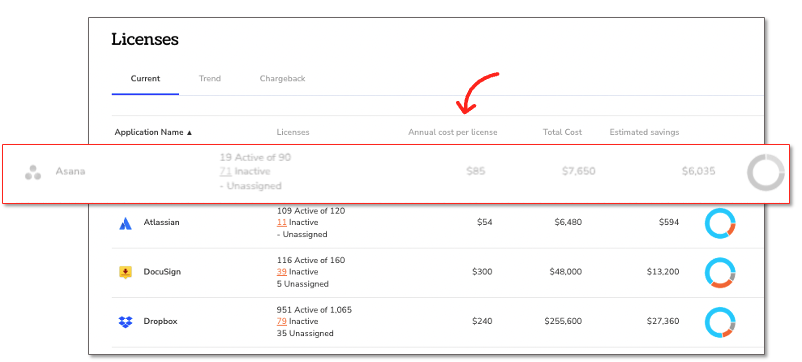Click the Atlassian app icon
This screenshot has height=362, width=802.
click(126, 223)
